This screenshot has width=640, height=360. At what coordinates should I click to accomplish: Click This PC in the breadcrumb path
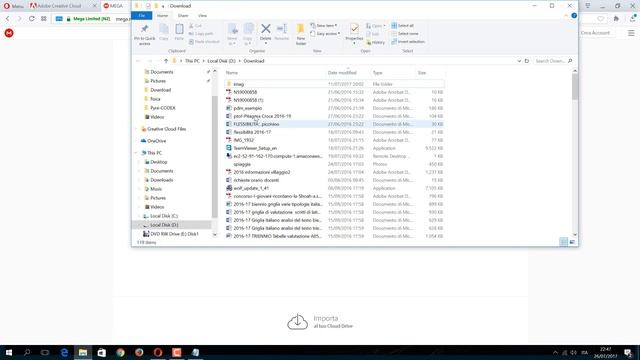[192, 61]
